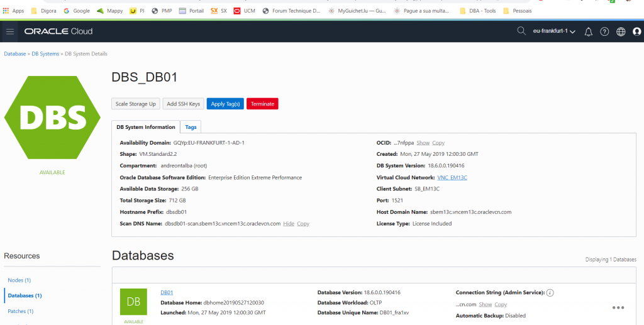Click the port value 1521
The height and width of the screenshot is (325, 644).
pyautogui.click(x=397, y=201)
